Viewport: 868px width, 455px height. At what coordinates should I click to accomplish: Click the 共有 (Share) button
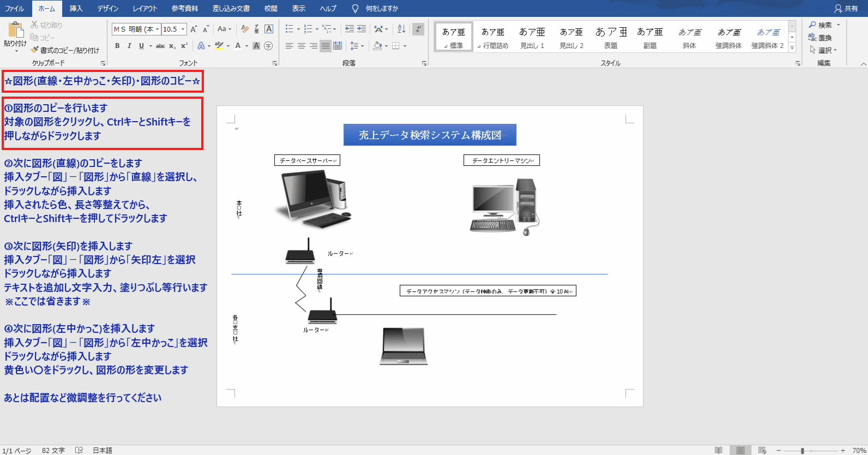pos(846,8)
